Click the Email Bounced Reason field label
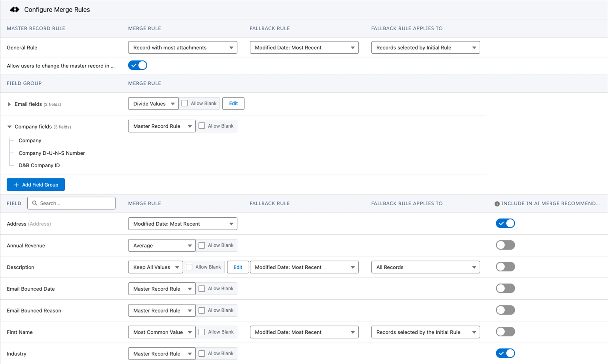Screen dimensions: 608x364 (x=34, y=311)
